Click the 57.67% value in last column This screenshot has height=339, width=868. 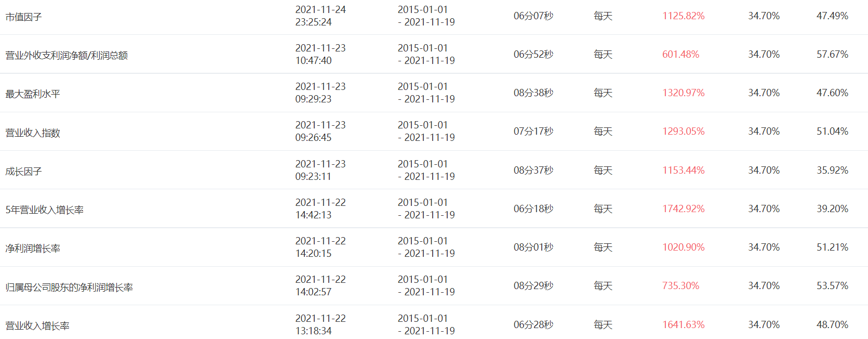point(832,55)
